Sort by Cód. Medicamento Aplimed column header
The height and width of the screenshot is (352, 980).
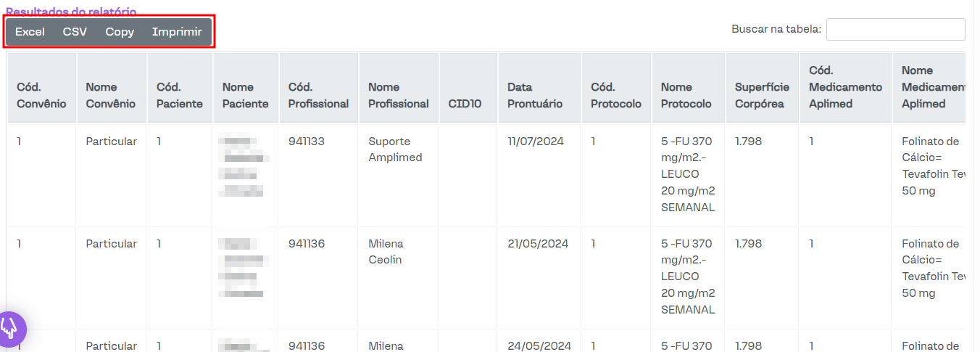pos(845,87)
